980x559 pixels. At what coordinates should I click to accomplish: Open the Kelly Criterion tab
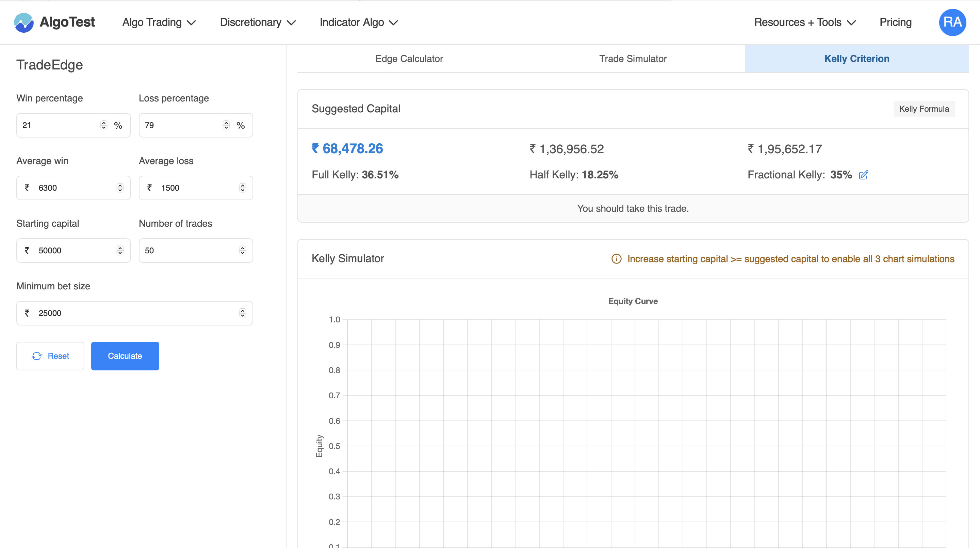[x=856, y=58]
